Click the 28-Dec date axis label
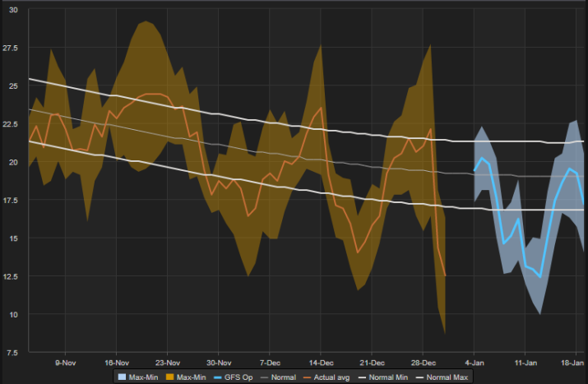 click(x=423, y=363)
